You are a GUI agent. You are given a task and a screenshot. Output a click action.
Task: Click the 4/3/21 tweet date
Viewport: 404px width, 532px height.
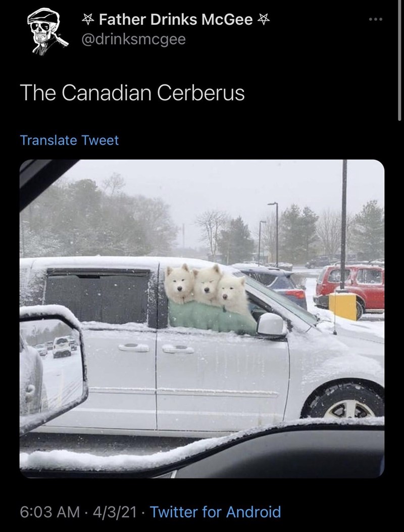tap(112, 512)
